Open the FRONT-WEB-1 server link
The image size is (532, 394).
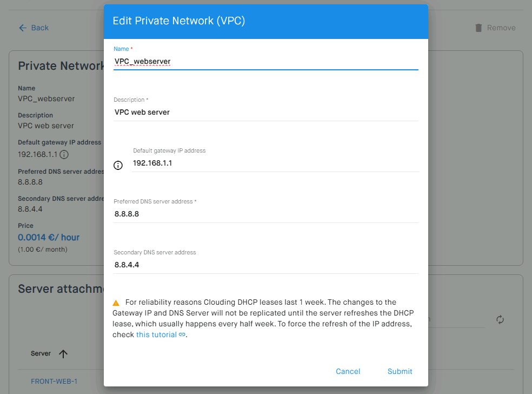[x=54, y=382]
